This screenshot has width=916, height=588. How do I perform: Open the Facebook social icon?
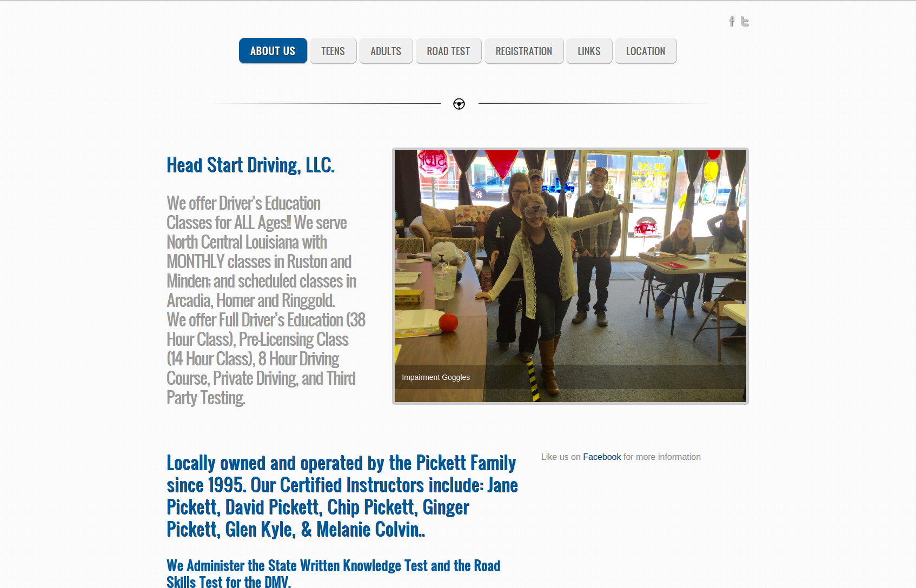[732, 22]
